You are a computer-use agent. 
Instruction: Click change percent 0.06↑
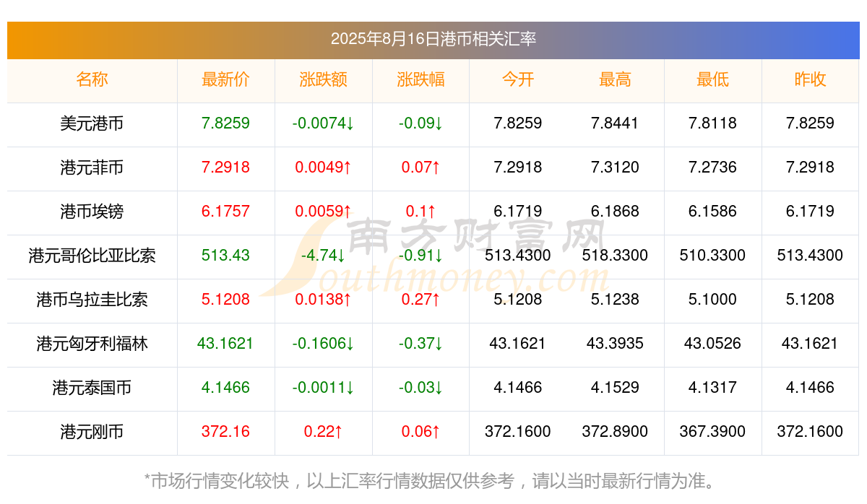point(421,432)
